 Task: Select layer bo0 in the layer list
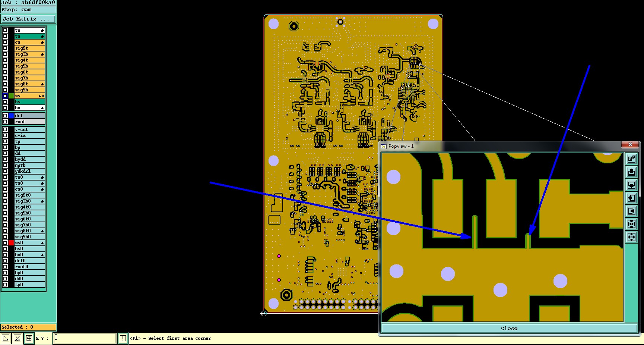[29, 255]
